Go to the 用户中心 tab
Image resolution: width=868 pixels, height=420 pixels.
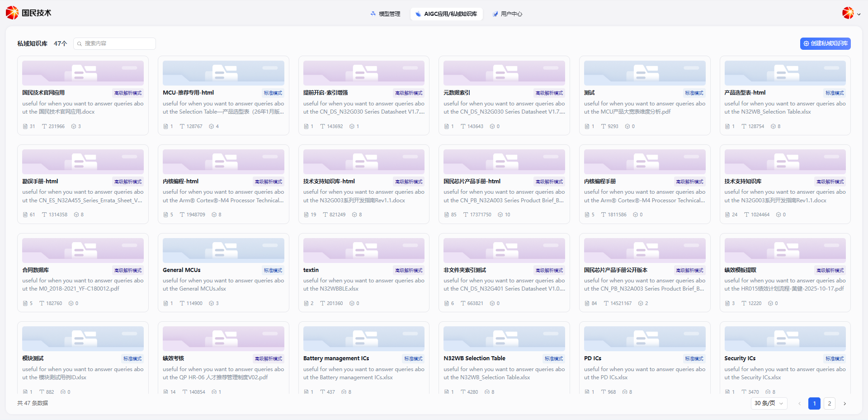coord(507,14)
